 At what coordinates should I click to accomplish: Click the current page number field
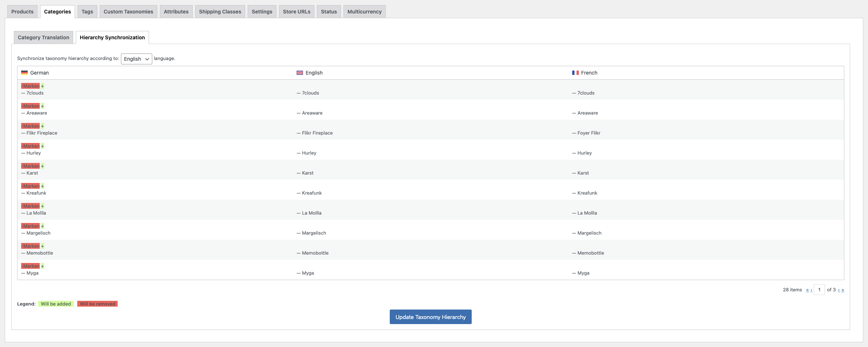pos(819,290)
